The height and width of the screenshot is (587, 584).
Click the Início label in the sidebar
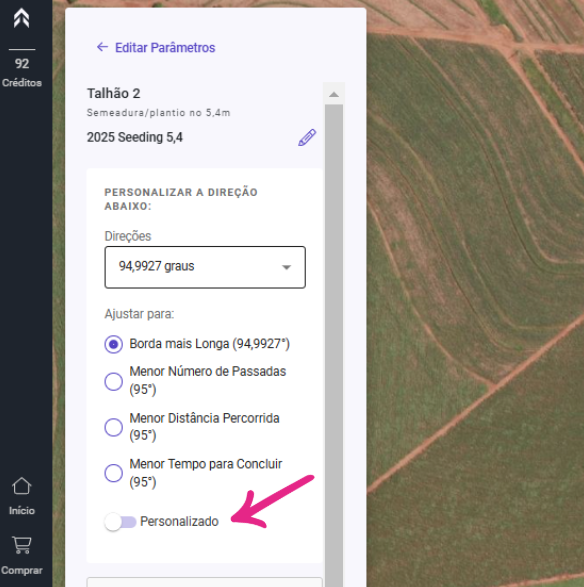click(x=22, y=511)
